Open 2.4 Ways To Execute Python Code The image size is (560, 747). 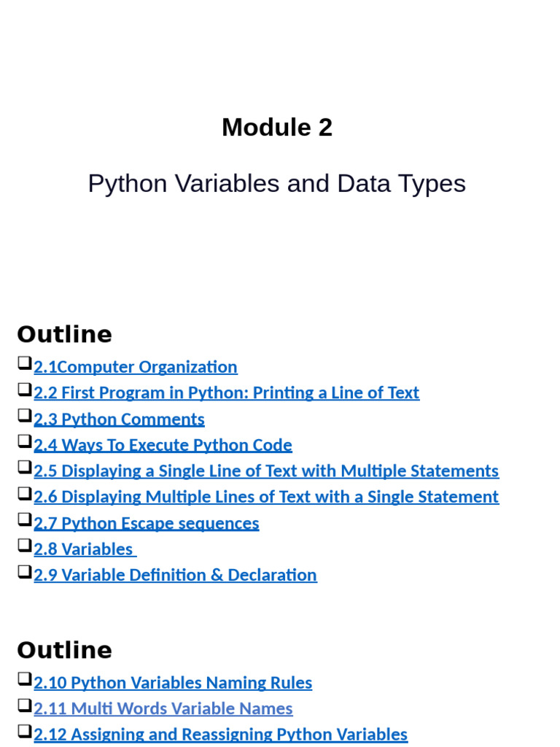(x=163, y=445)
